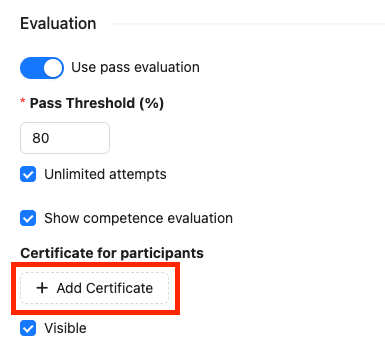Click the Unlimited attempts checkmark icon
Screen dimensions: 385x360
point(28,174)
